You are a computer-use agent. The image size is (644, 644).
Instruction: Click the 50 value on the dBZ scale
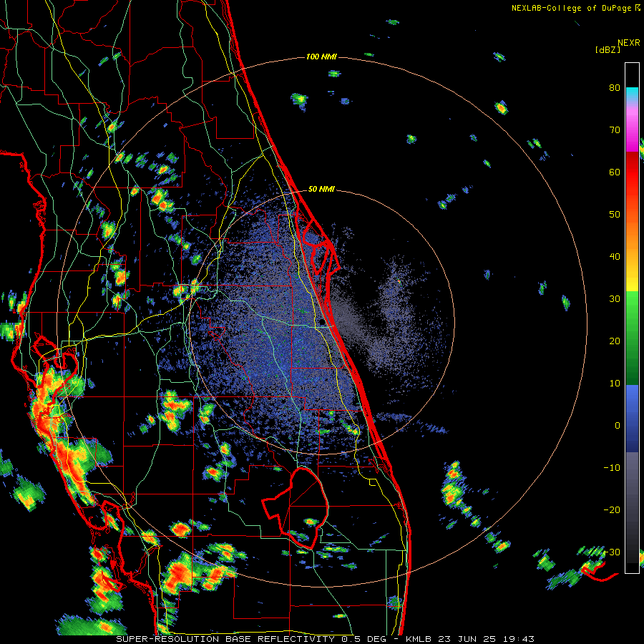(615, 215)
